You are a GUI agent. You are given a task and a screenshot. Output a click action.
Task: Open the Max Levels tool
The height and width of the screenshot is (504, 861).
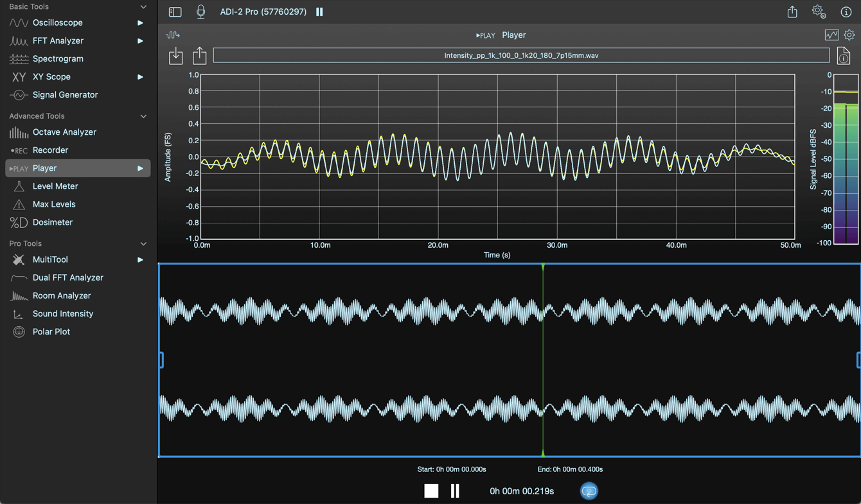[x=54, y=204]
